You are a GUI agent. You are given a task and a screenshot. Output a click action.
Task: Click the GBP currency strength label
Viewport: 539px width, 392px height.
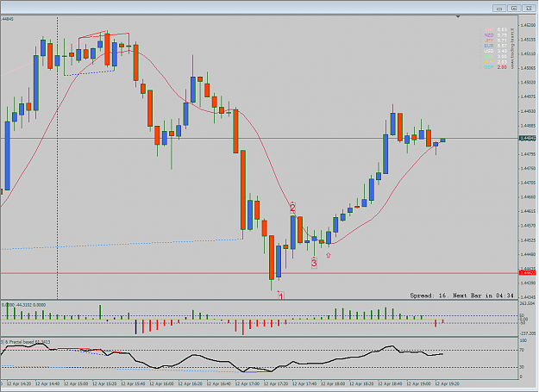[x=488, y=67]
